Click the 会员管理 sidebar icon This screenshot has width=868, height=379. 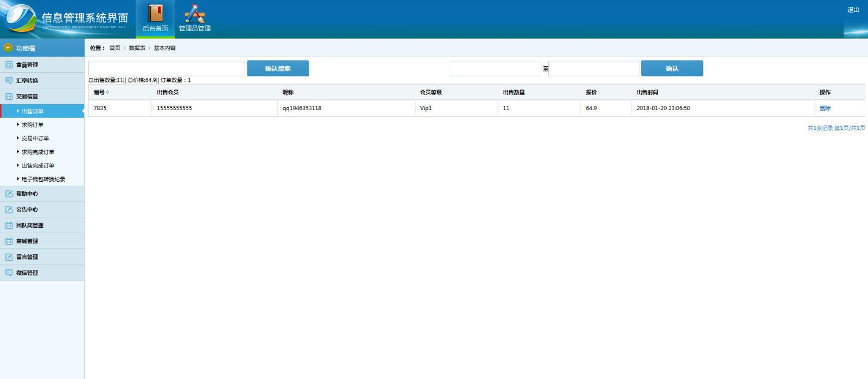click(x=9, y=65)
